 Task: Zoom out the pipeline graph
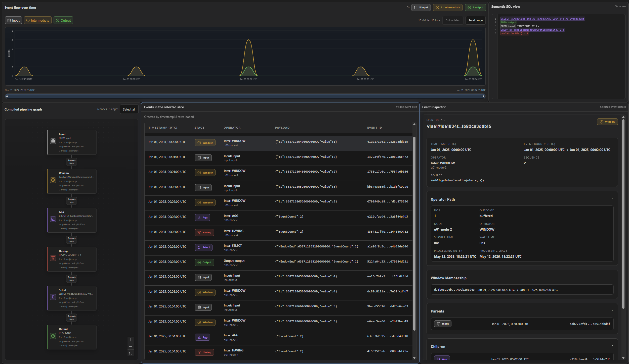tap(131, 346)
